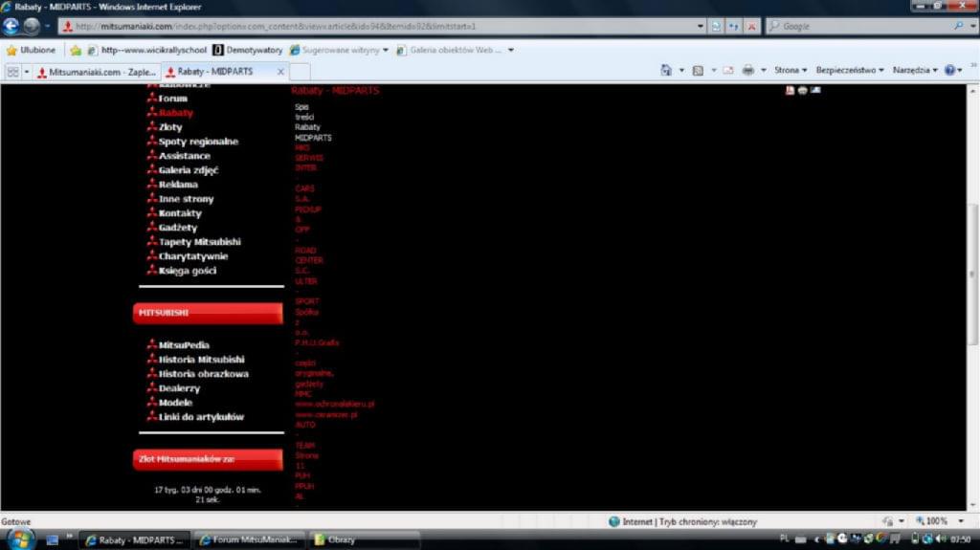Click the PDF icon above the article
Image resolution: width=980 pixels, height=550 pixels.
790,90
